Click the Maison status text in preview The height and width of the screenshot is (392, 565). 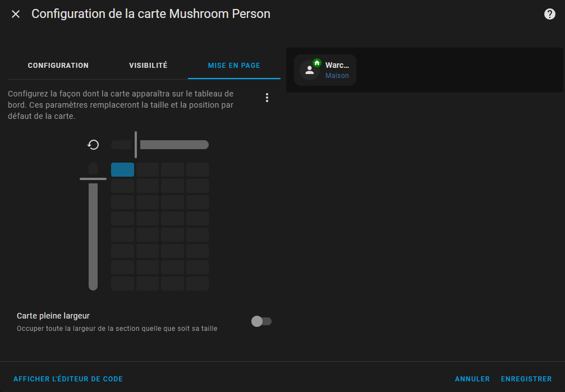tap(337, 76)
